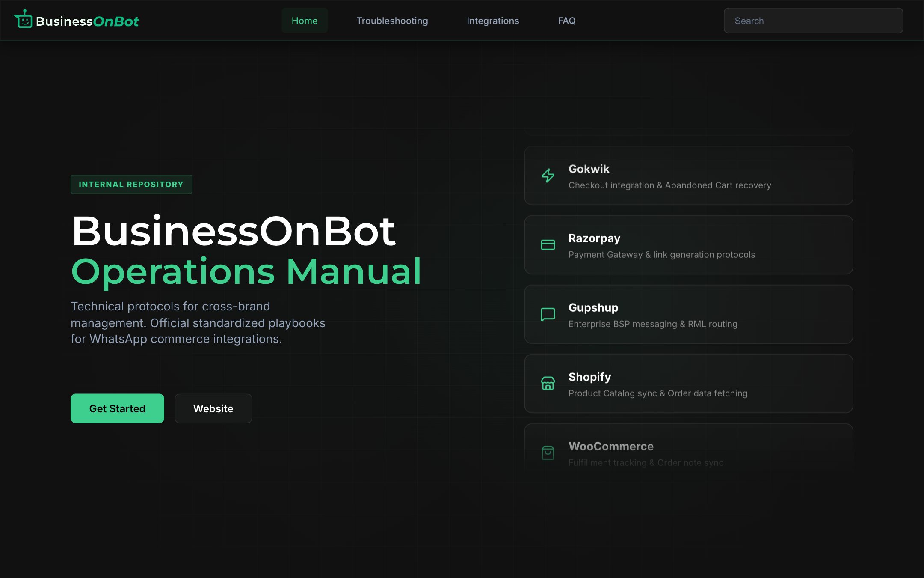
Task: Open the WooCommerce card title
Action: [611, 446]
